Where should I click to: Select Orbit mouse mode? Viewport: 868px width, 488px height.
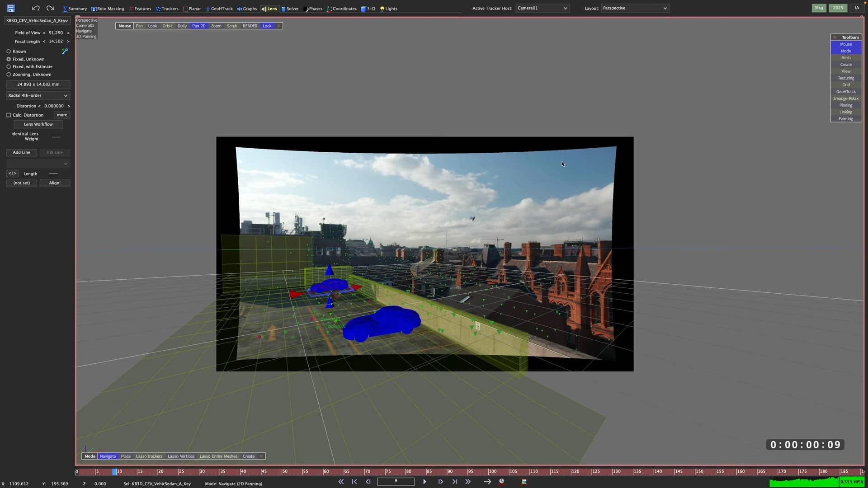click(167, 26)
